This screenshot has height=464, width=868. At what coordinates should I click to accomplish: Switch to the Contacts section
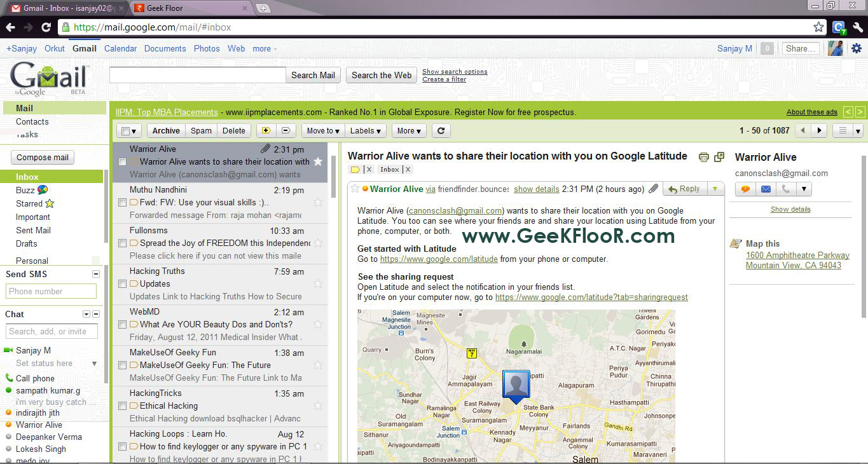pyautogui.click(x=31, y=121)
